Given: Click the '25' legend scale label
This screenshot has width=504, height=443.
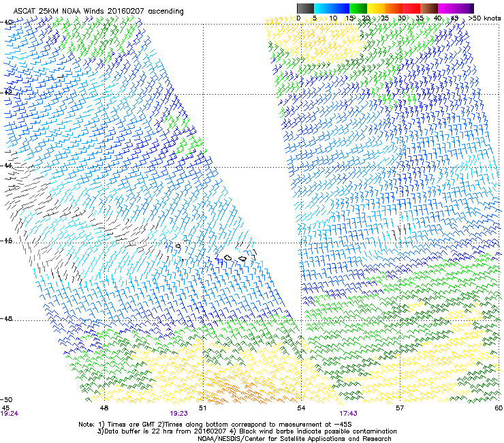Looking at the screenshot, I should pyautogui.click(x=385, y=18).
